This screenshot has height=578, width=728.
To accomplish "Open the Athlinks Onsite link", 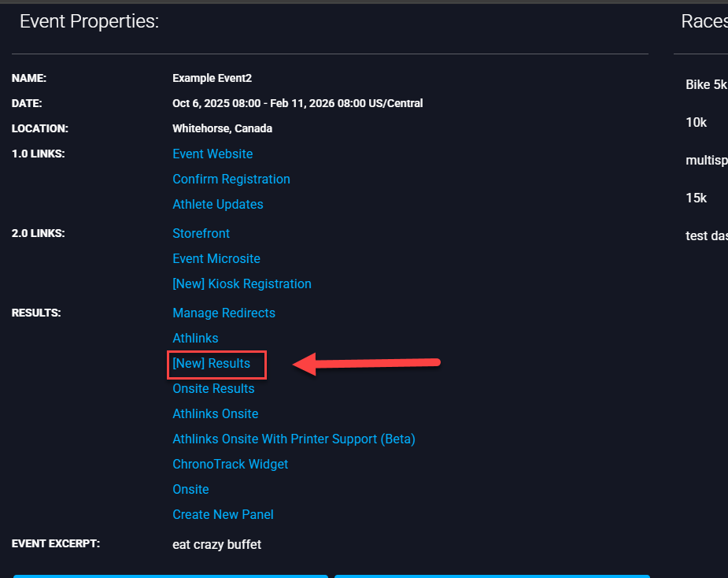I will [x=216, y=414].
